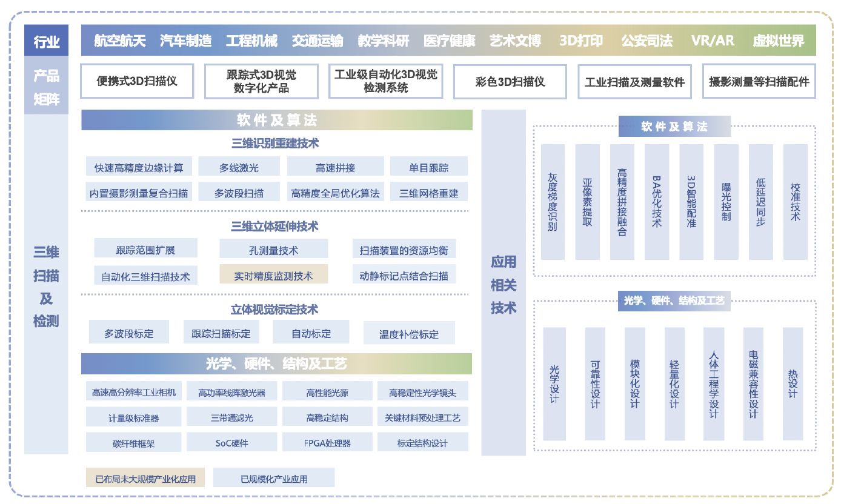Click the 三带通滤光 cell
This screenshot has width=841, height=504.
click(x=231, y=417)
